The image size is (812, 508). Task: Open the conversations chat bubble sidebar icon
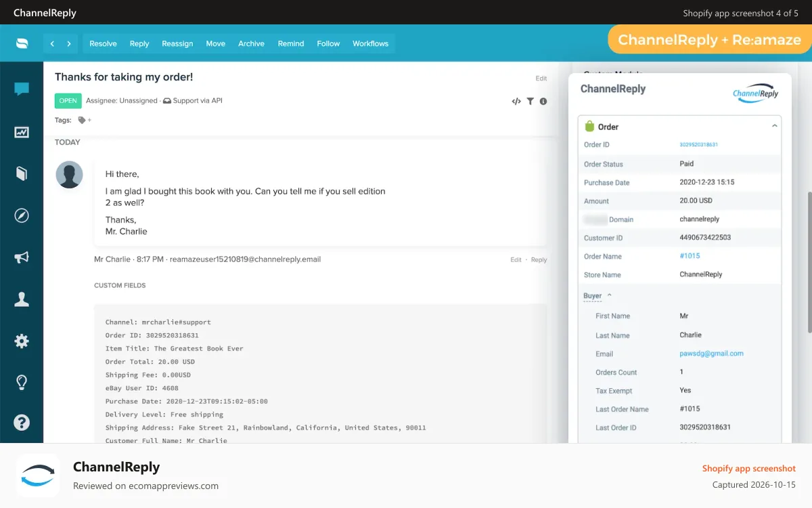(22, 89)
